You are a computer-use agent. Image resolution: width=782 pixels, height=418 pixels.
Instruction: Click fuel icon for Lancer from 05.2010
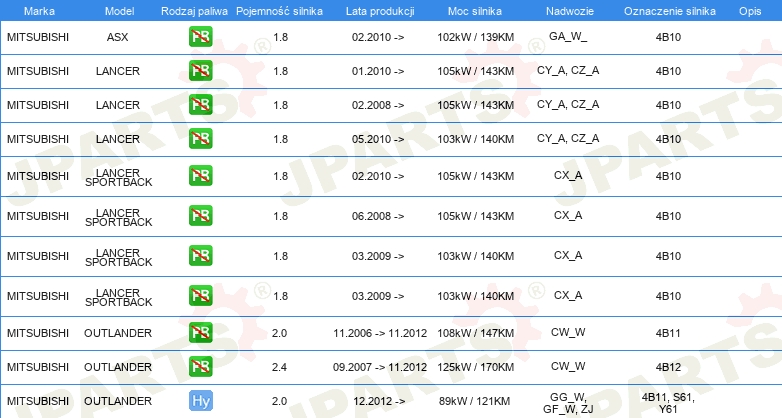click(200, 139)
